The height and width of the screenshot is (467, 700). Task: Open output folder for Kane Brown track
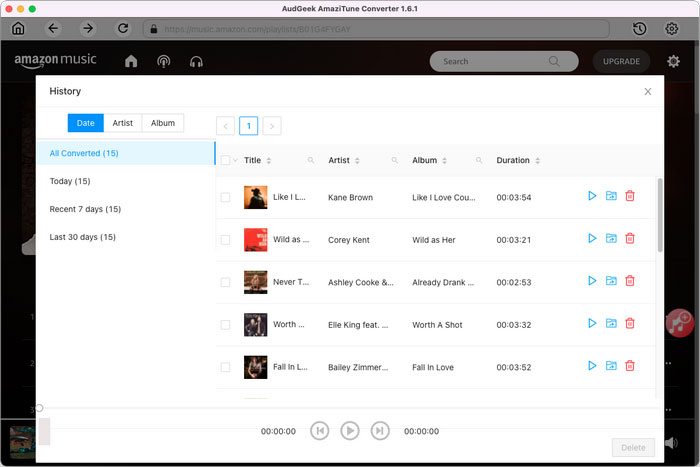tap(611, 196)
